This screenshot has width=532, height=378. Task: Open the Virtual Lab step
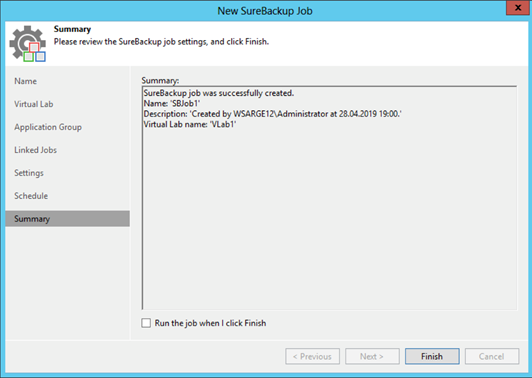point(34,104)
